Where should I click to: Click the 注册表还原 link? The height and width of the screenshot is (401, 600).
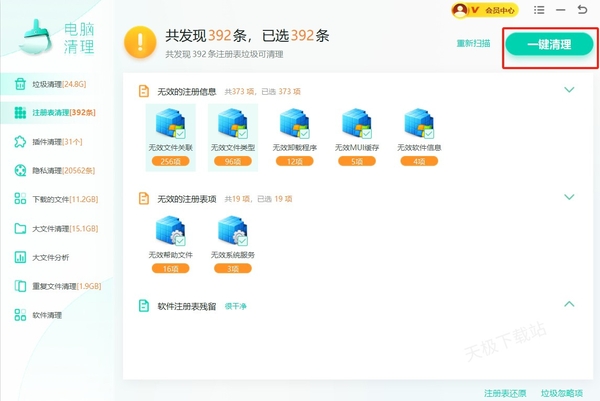[x=505, y=393]
